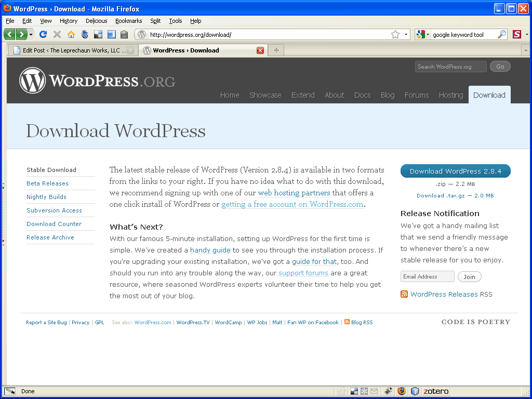This screenshot has width=532, height=399.
Task: Click the handy guide link
Action: point(210,250)
